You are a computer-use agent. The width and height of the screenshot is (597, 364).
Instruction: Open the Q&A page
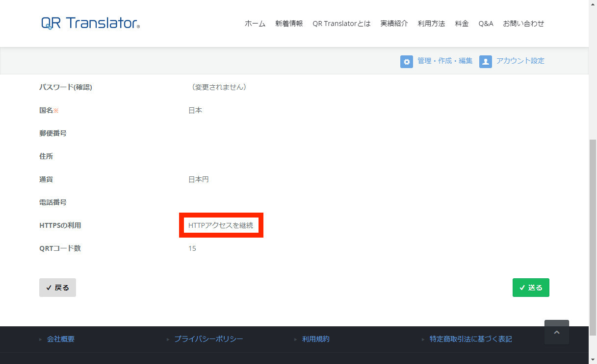tap(486, 24)
